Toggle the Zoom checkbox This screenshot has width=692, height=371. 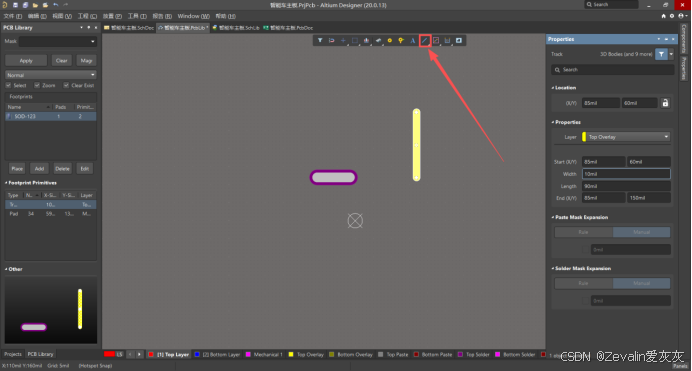[37, 85]
